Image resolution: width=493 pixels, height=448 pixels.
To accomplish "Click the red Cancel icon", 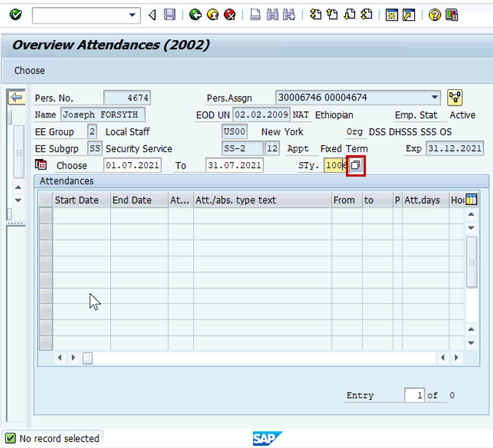I will (x=230, y=15).
